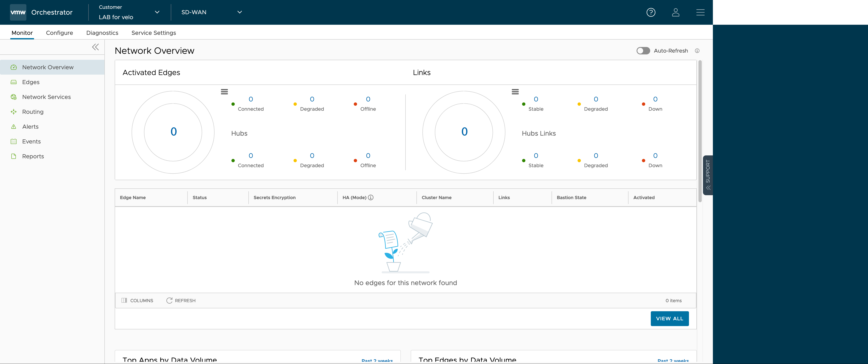Image resolution: width=868 pixels, height=364 pixels.
Task: Click the HA Mode info icon
Action: 371,198
